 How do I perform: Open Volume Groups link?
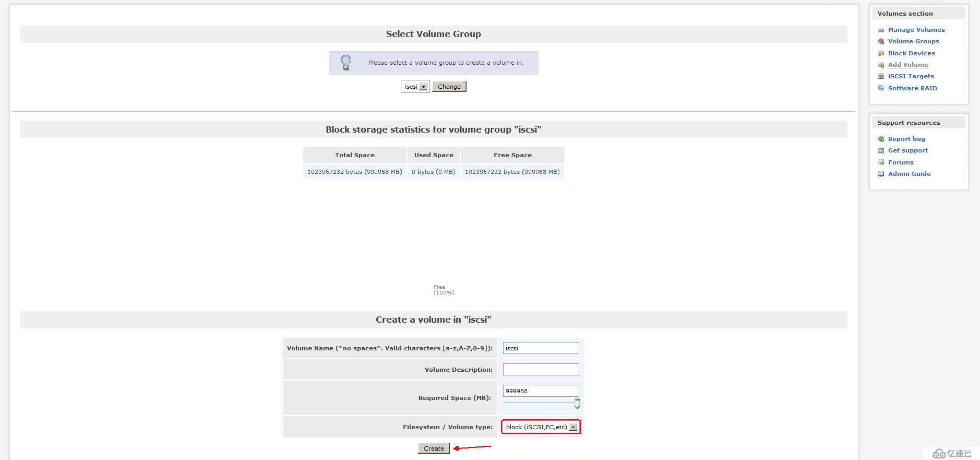coord(914,41)
